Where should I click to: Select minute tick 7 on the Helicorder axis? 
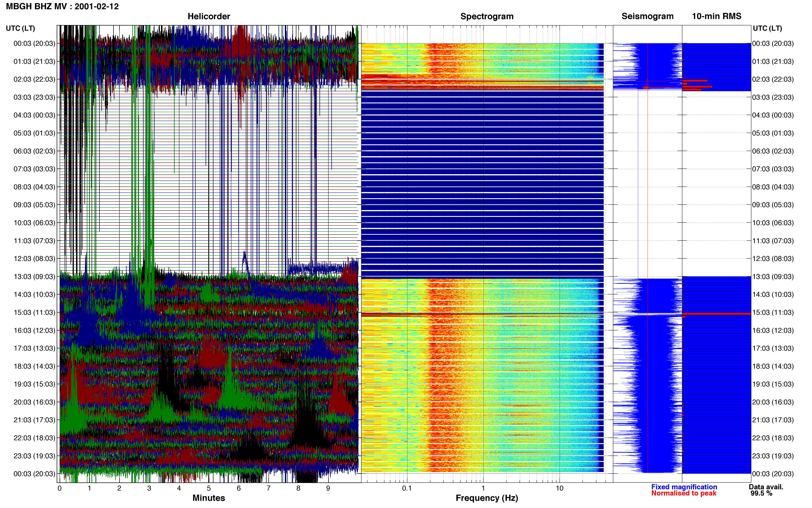269,488
